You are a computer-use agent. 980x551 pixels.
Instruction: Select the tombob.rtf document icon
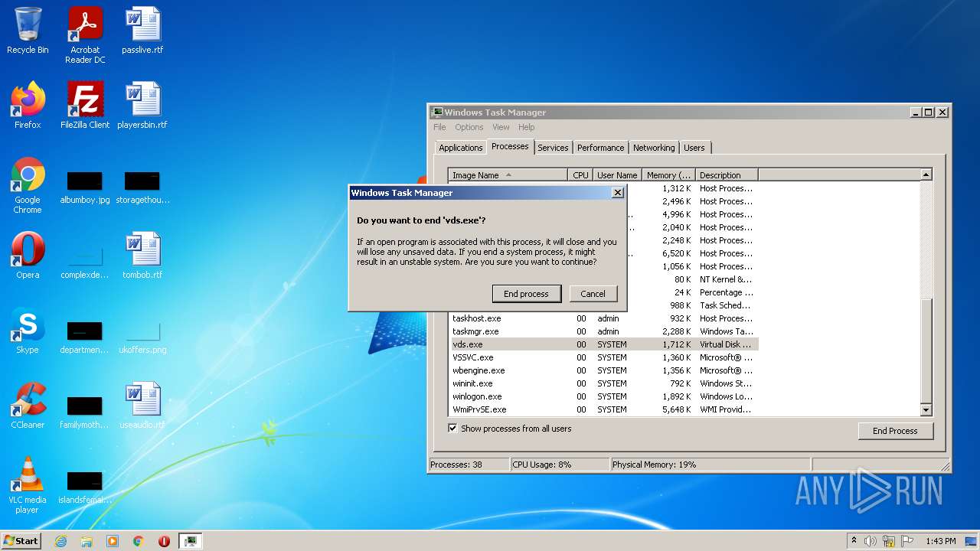pos(142,256)
